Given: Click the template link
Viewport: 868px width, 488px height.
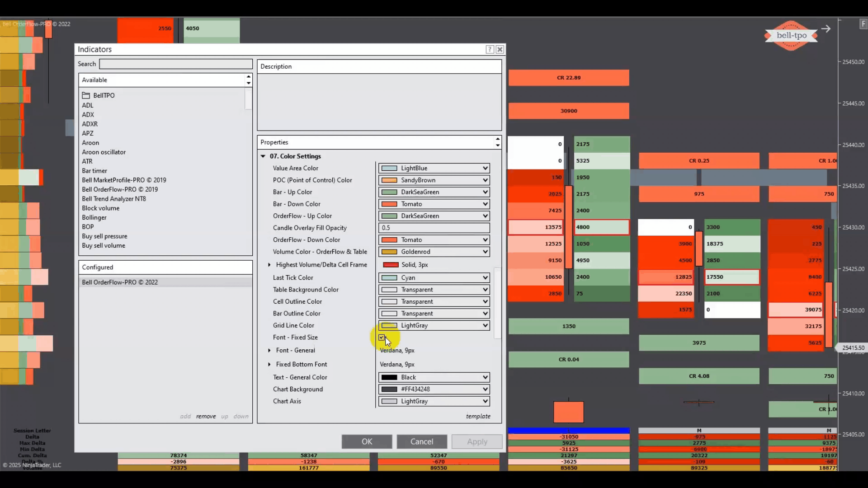Looking at the screenshot, I should (478, 416).
